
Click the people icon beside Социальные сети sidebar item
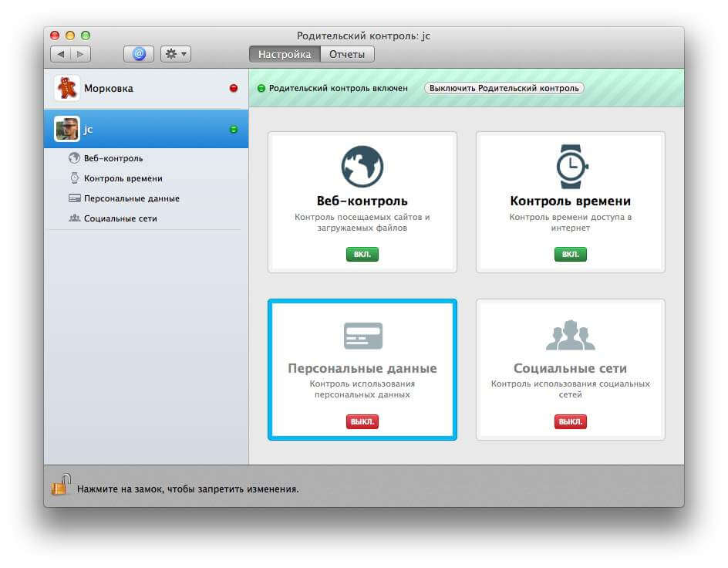(74, 218)
